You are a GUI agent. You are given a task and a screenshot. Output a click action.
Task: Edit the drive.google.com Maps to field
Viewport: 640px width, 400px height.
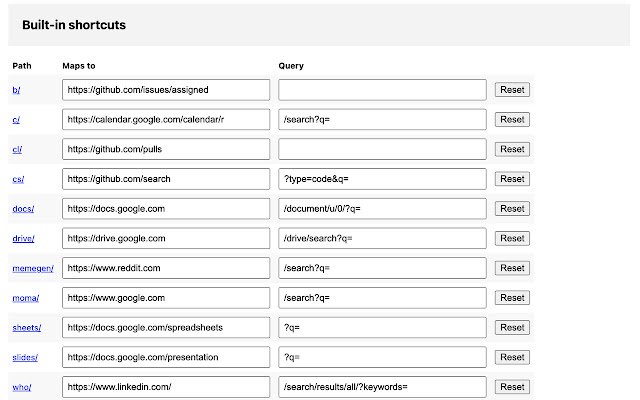[x=166, y=238]
